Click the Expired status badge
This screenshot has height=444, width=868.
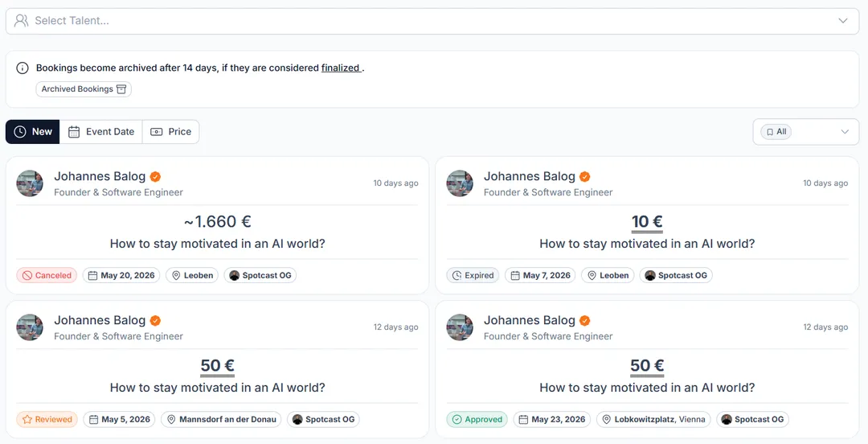click(473, 276)
